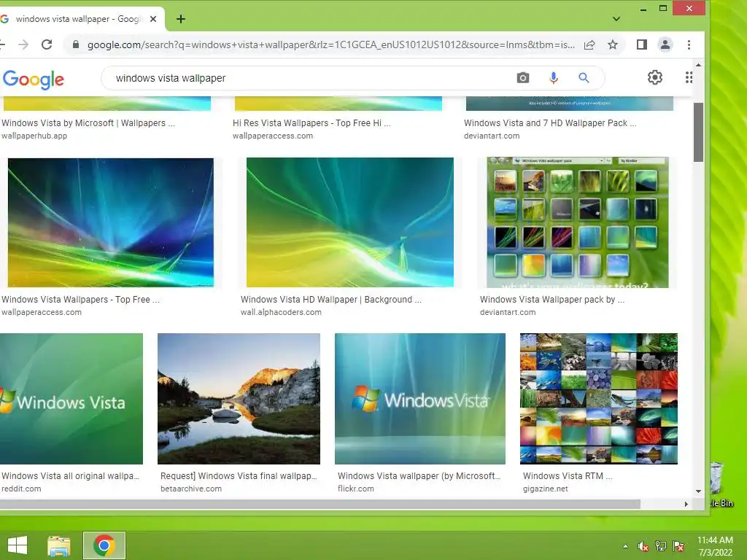Select the windows vista wallpaper tab
747x560 pixels.
[x=79, y=19]
